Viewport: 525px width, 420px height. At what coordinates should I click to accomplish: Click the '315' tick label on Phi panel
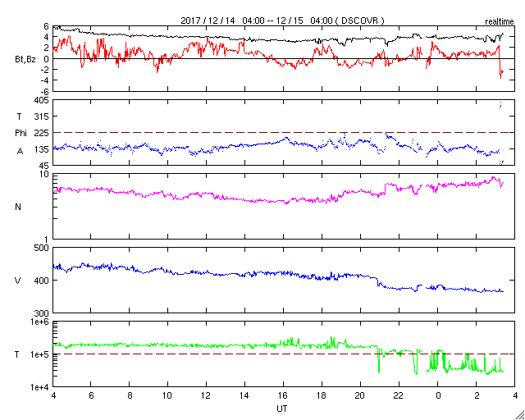click(43, 116)
